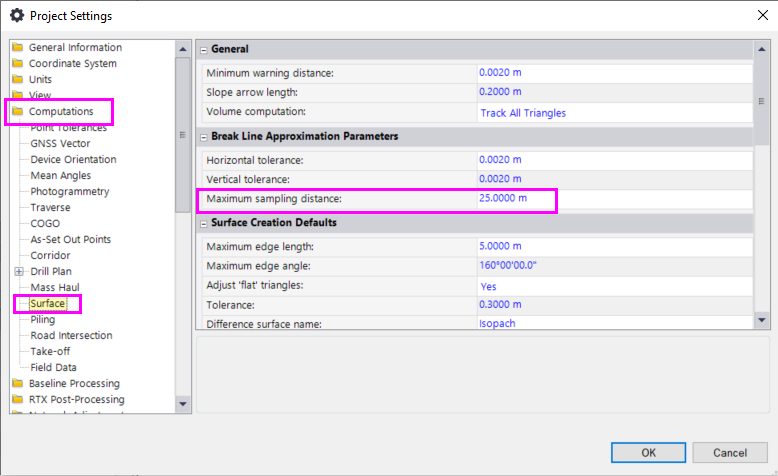This screenshot has height=476, width=778.
Task: Open the Volume computation dropdown value
Action: click(x=614, y=113)
